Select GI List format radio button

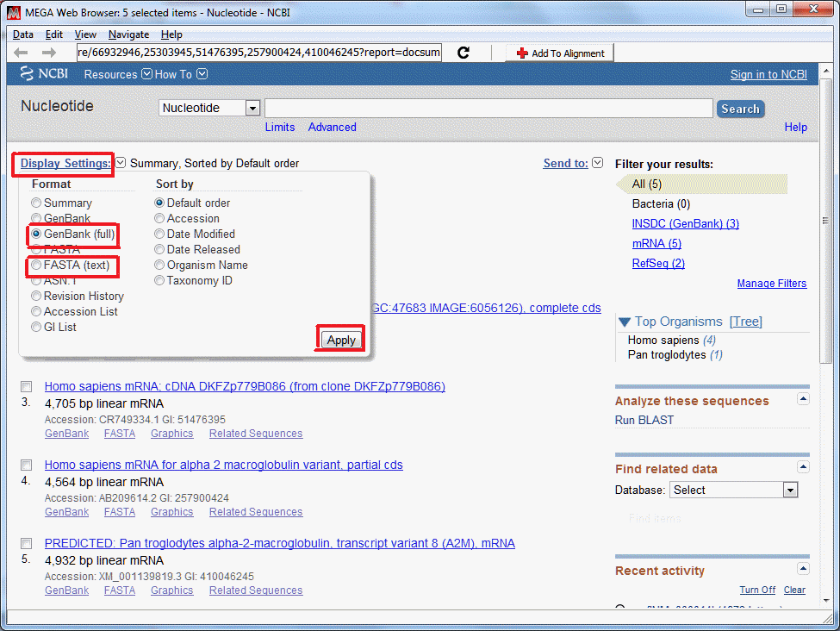[36, 327]
